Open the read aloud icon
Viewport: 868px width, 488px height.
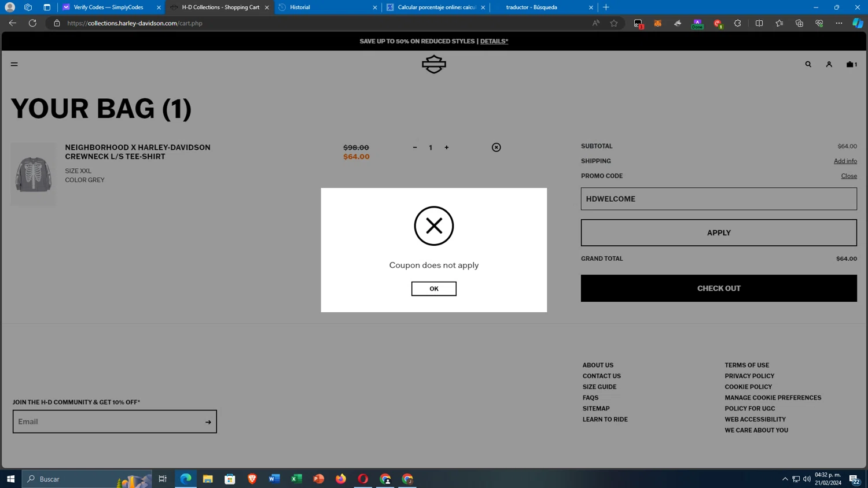(595, 23)
